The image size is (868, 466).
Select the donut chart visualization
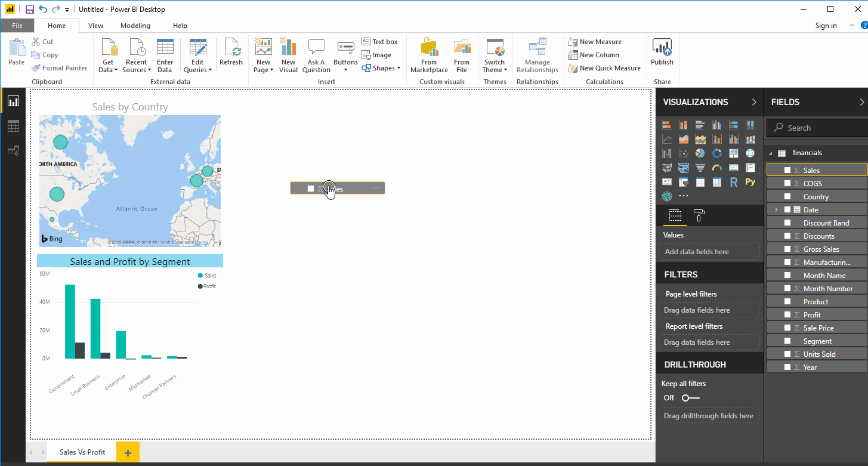717,154
